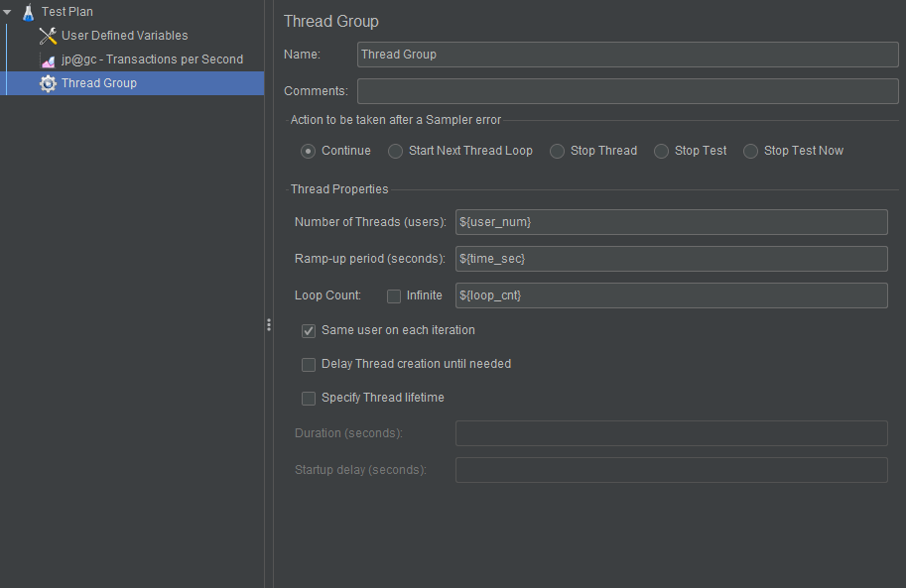906x588 pixels.
Task: Choose the Stop Test Now option
Action: pos(750,152)
